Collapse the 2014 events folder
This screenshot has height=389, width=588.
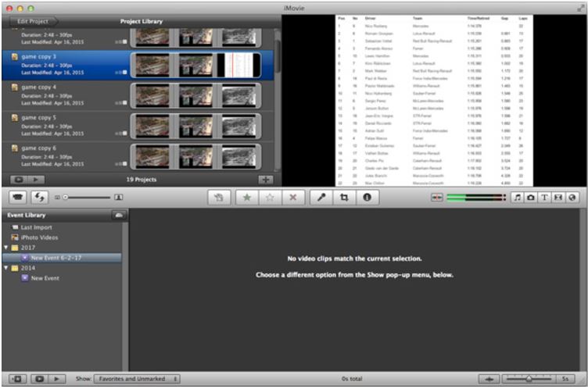[x=6, y=268]
